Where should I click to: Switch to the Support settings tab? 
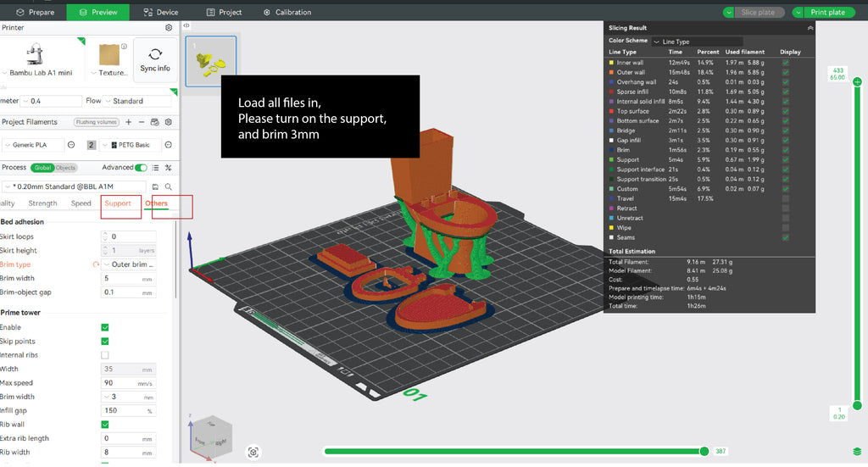pos(118,203)
